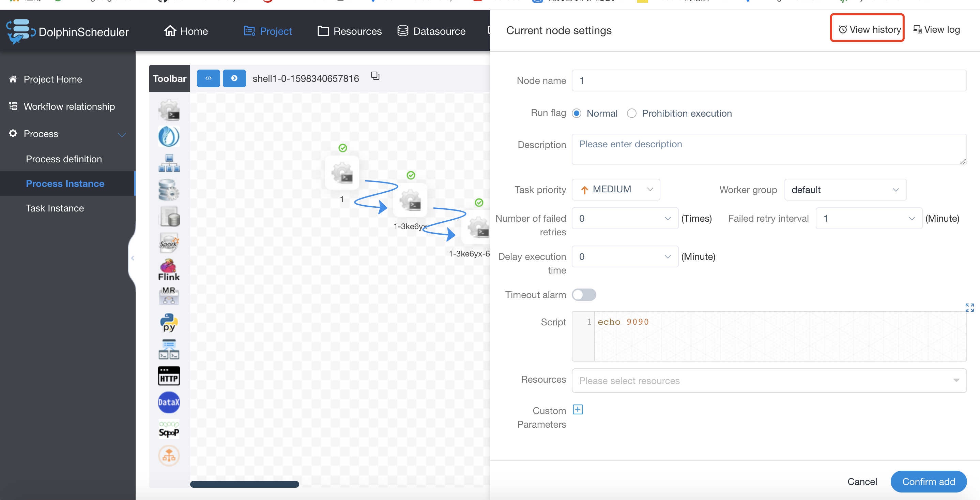Open the Failed retry interval dropdown
The width and height of the screenshot is (980, 500).
(x=869, y=219)
